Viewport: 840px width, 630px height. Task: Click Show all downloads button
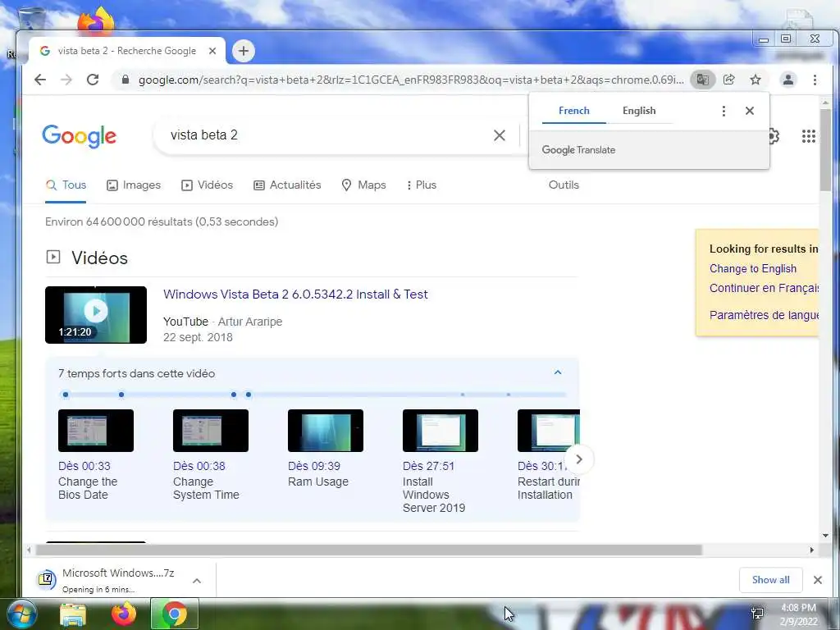pyautogui.click(x=770, y=580)
